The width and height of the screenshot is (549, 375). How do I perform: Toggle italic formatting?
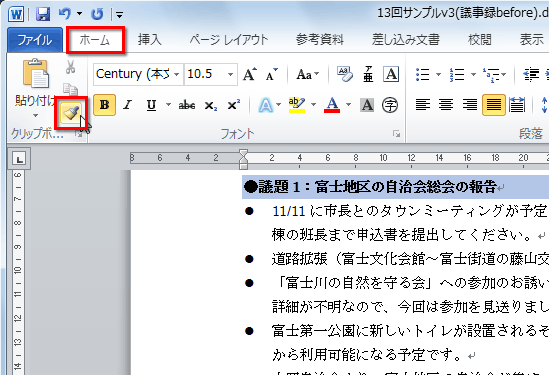click(127, 105)
